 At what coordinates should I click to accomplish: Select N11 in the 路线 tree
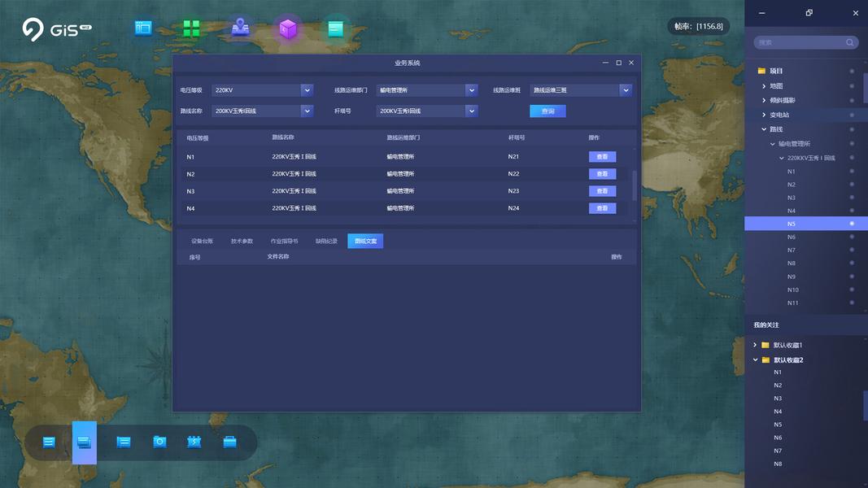(792, 303)
